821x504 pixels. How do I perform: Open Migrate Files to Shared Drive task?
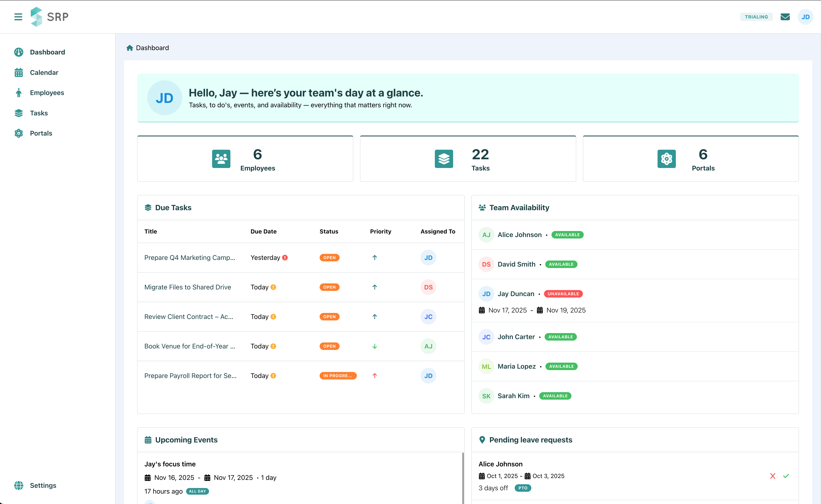[x=187, y=287]
